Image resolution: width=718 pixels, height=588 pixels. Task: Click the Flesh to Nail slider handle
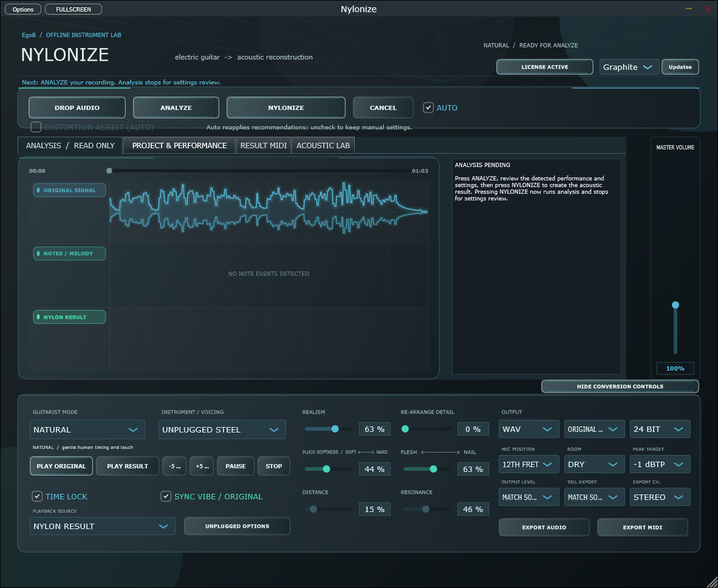coord(433,469)
